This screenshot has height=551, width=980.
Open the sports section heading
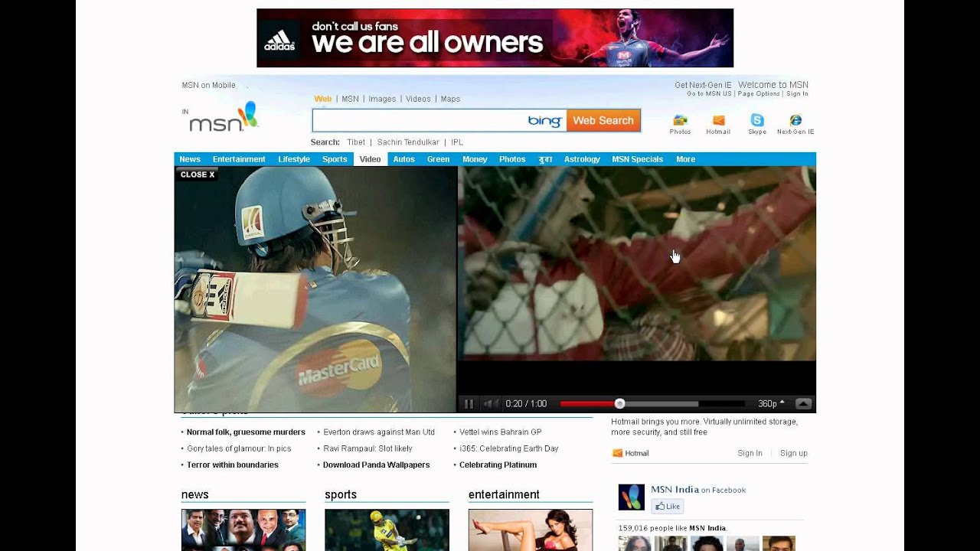(341, 494)
